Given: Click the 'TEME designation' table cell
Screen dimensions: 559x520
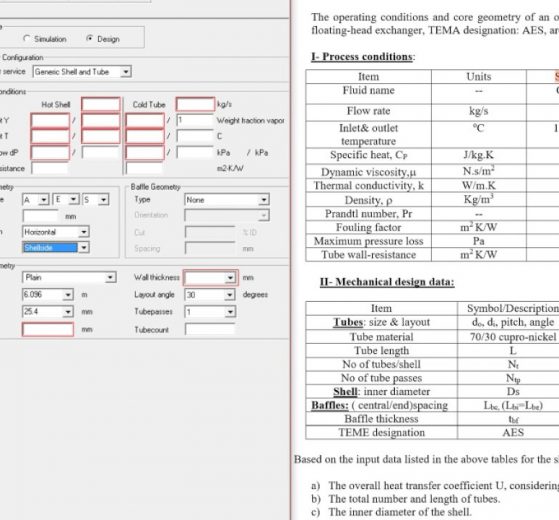Looking at the screenshot, I should [x=381, y=432].
